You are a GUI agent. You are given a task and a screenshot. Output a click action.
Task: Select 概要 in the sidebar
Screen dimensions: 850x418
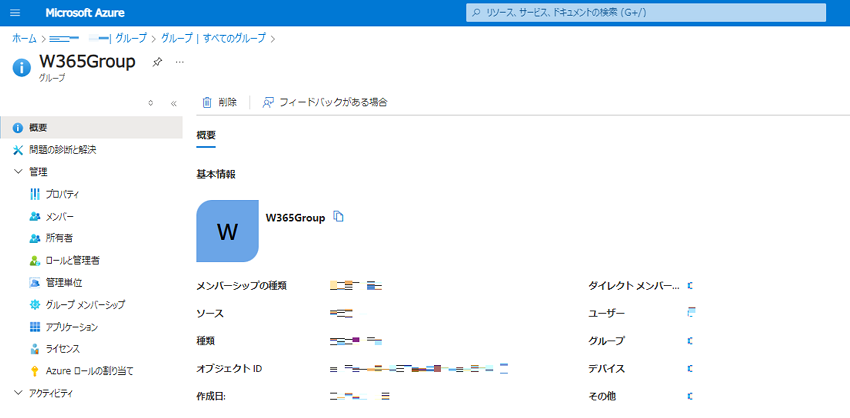[x=91, y=128]
